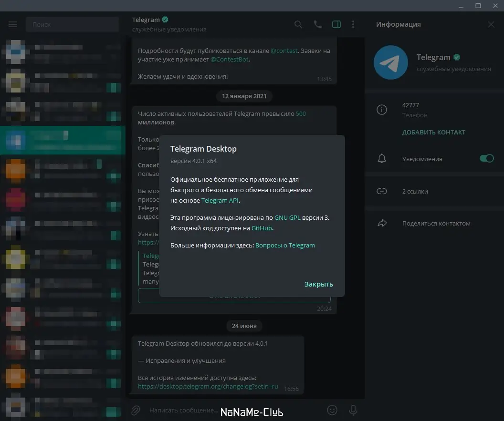The image size is (504, 421).
Task: Click the share arrow icon
Action: [x=382, y=223]
